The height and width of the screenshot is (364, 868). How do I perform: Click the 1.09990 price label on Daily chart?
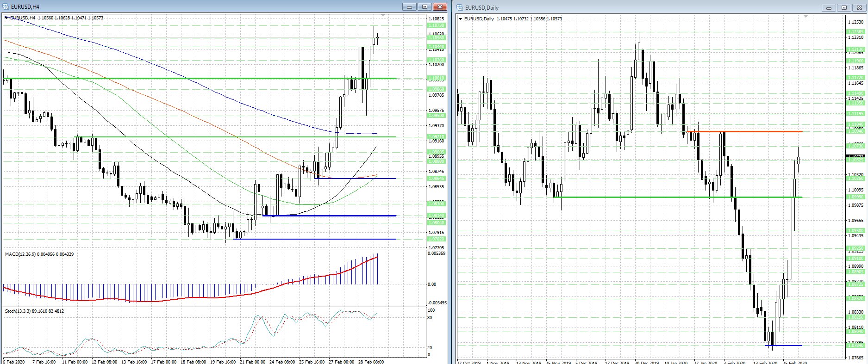pos(856,197)
